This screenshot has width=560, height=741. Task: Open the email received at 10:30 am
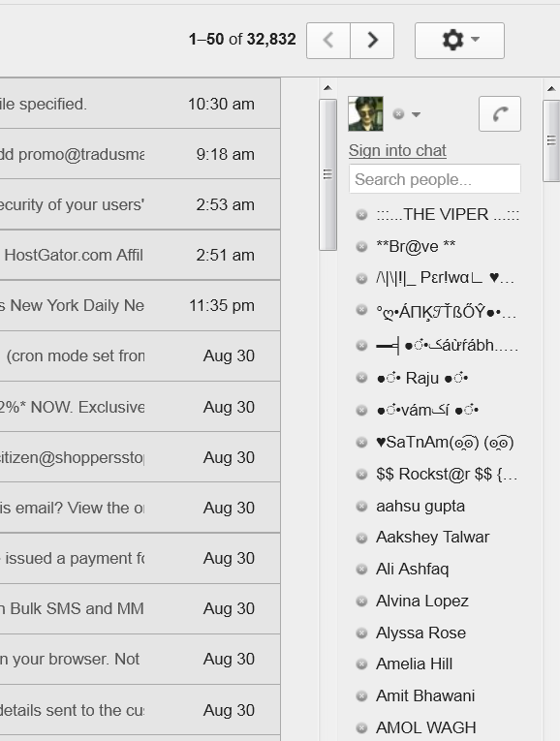click(x=140, y=104)
